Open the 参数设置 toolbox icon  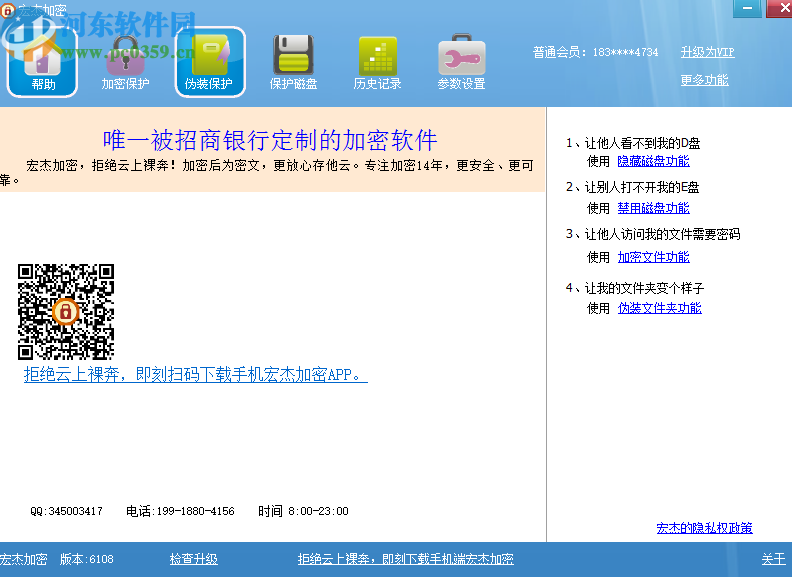(461, 62)
